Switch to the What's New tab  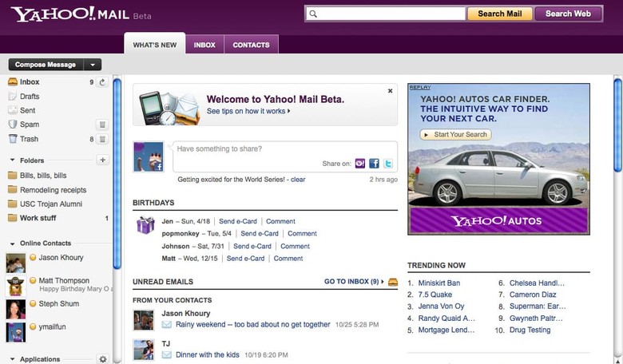coord(155,45)
